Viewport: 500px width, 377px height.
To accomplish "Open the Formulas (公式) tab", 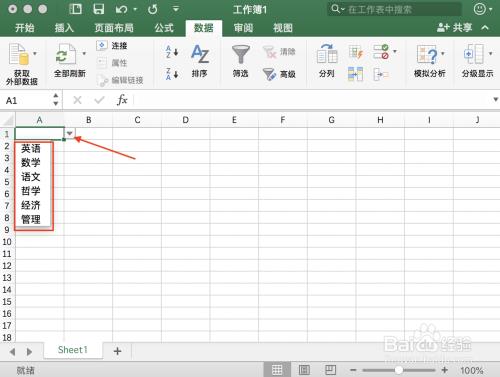I will [164, 28].
